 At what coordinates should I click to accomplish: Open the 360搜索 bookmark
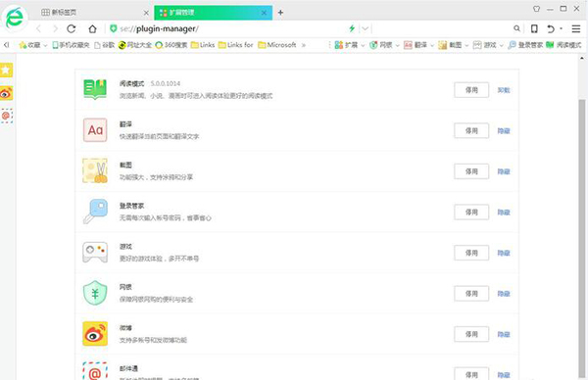tap(171, 45)
